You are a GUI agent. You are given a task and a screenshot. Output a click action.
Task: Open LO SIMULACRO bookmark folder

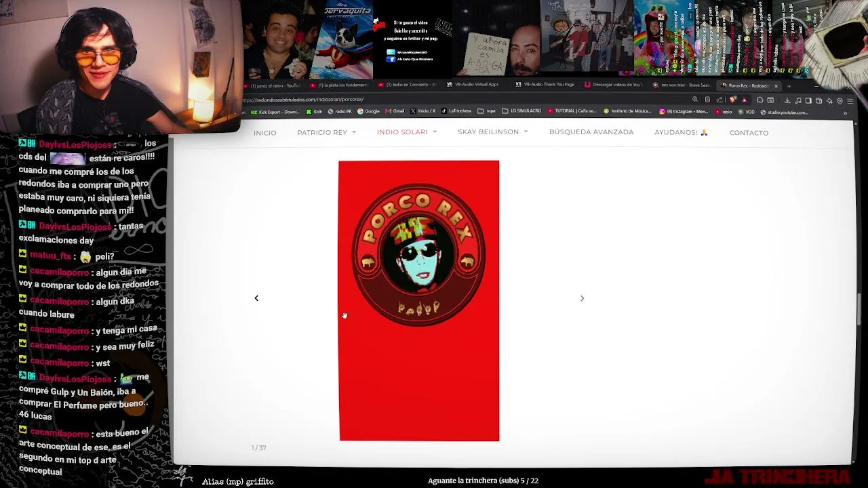click(521, 112)
